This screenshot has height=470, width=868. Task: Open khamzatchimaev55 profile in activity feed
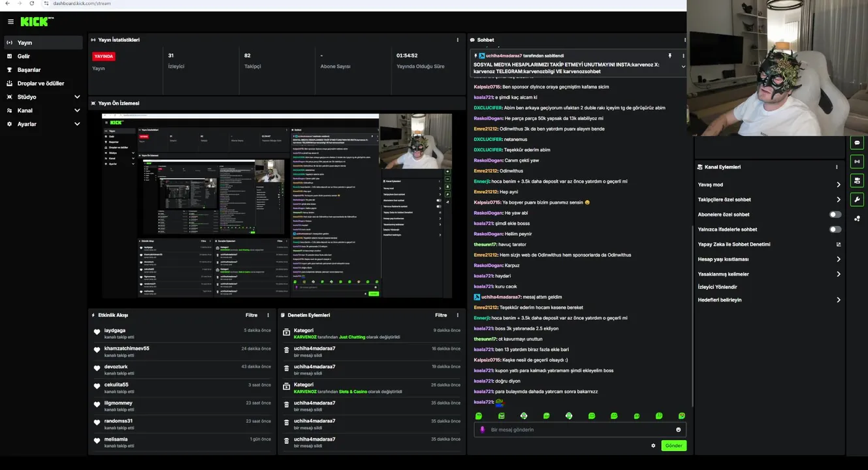(127, 349)
